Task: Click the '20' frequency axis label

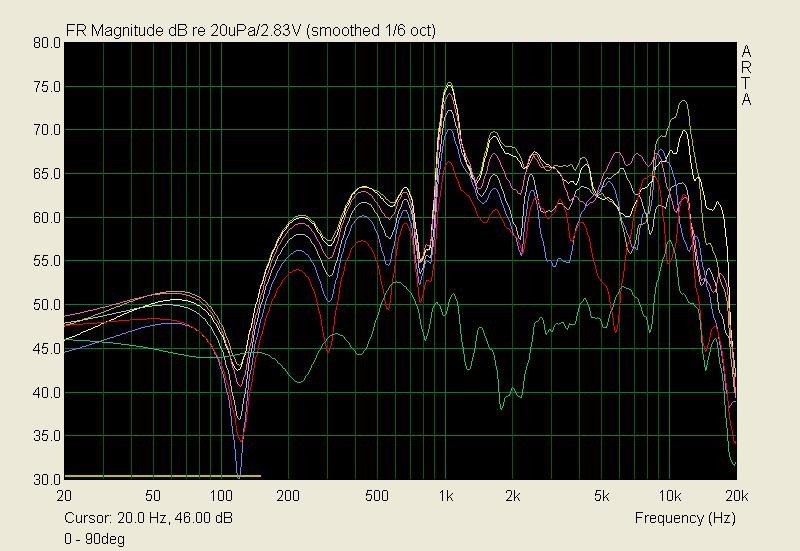Action: click(x=64, y=496)
